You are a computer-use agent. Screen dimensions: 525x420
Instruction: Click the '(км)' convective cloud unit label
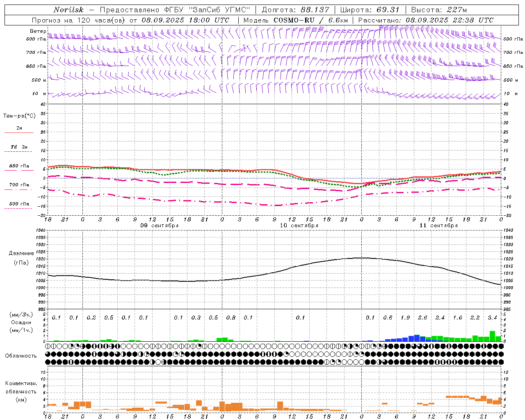(x=21, y=399)
